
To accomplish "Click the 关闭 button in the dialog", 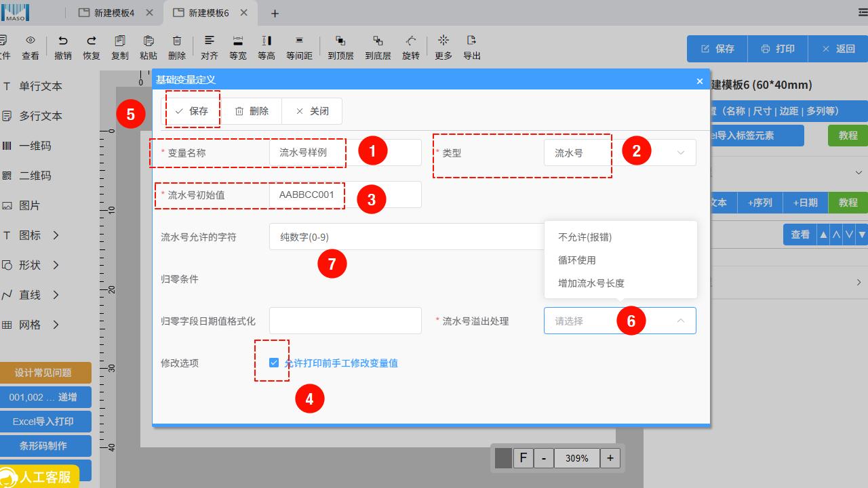I will pos(312,111).
